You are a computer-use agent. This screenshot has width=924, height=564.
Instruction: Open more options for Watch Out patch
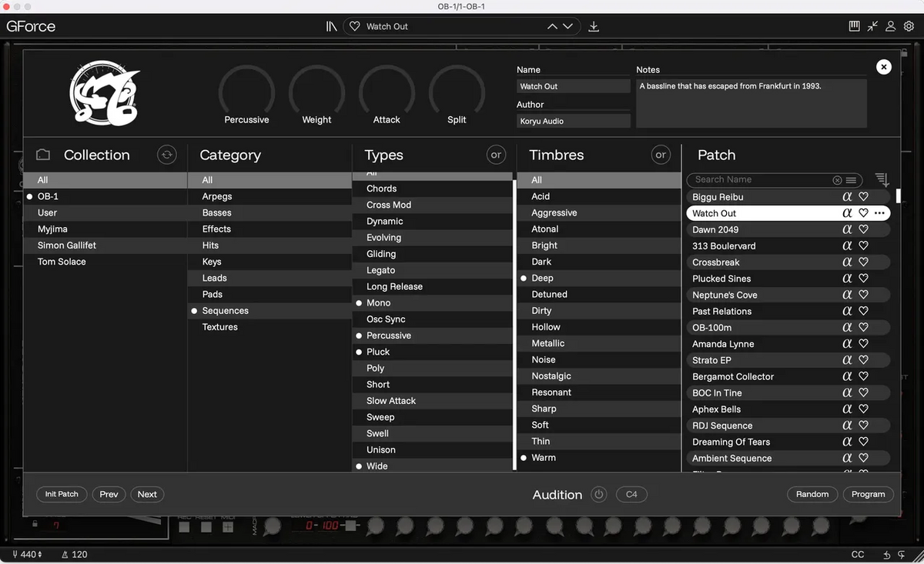(x=880, y=213)
